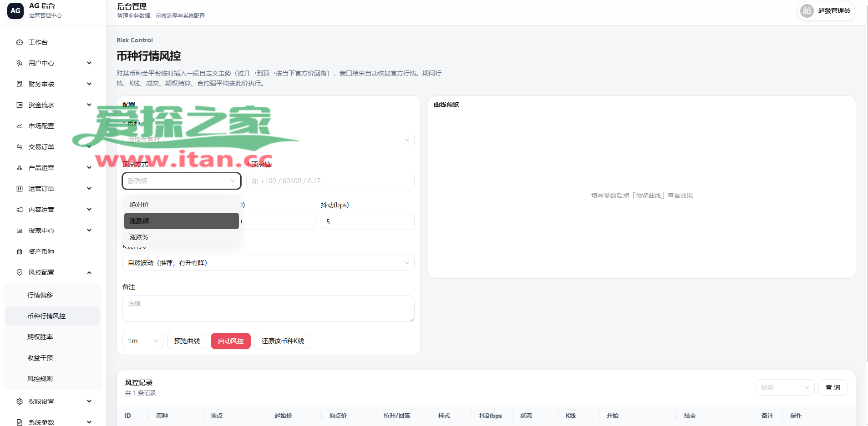Screen dimensions: 868x426
Task: Expand the 产品运营 chevron
Action: pyautogui.click(x=89, y=168)
